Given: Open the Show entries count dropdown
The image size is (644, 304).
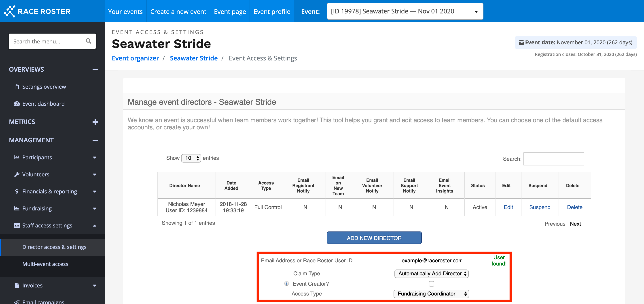Looking at the screenshot, I should tap(191, 158).
